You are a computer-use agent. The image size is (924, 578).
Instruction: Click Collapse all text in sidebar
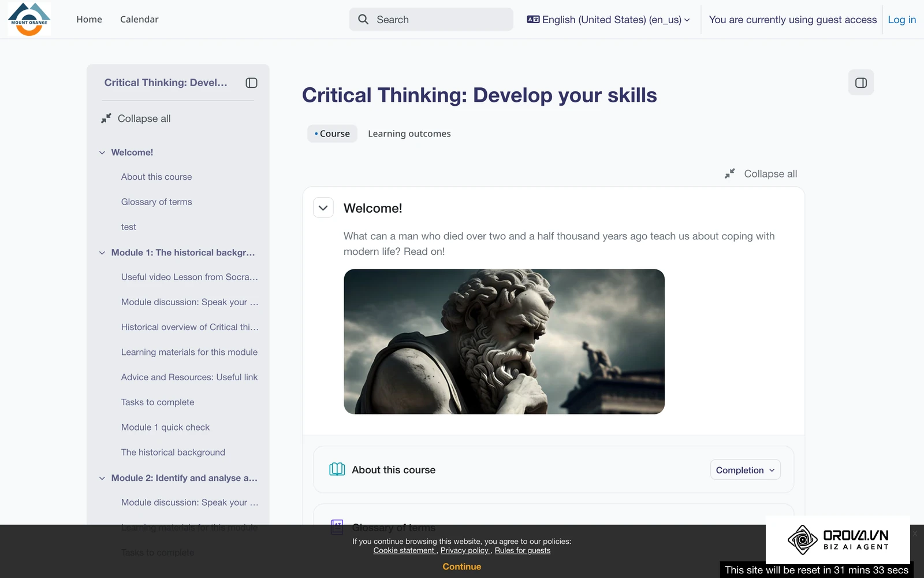(144, 118)
